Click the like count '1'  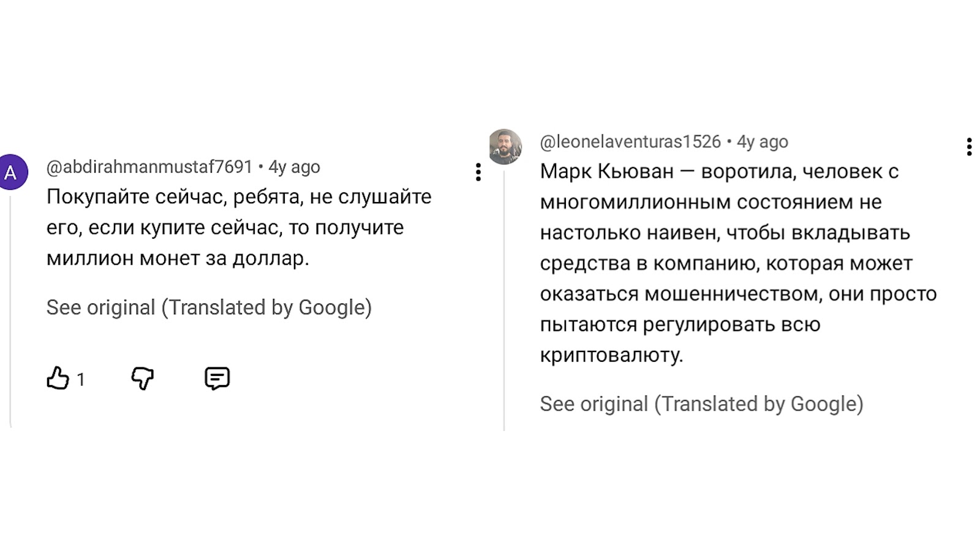pos(81,380)
